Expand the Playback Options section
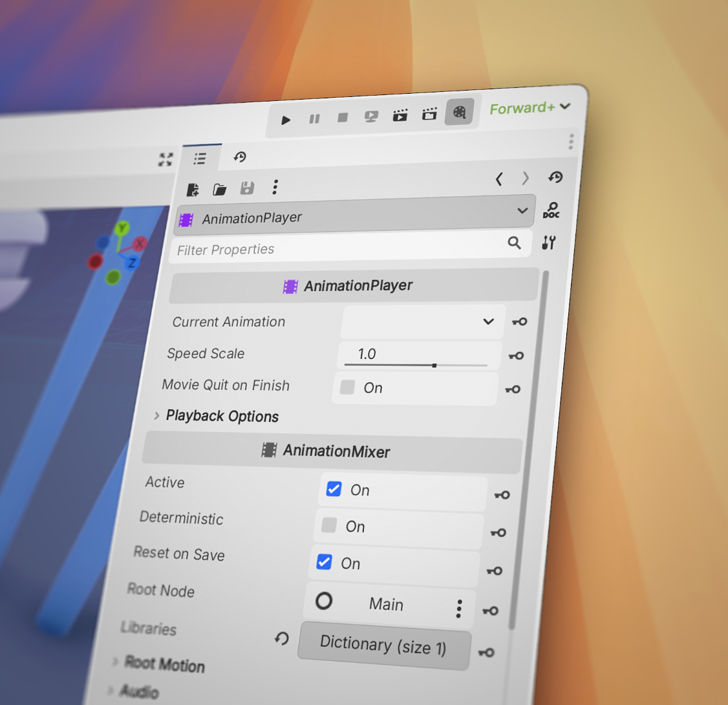The width and height of the screenshot is (728, 705). click(x=217, y=416)
